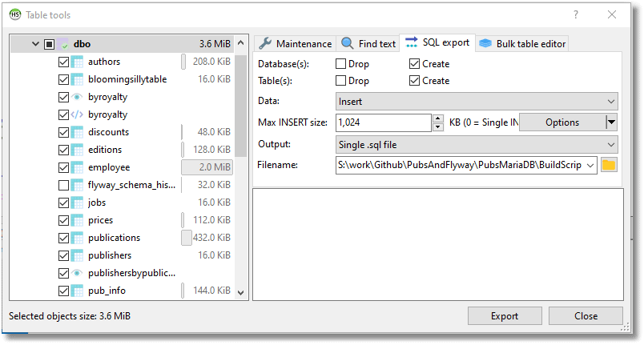Click the help question mark icon
This screenshot has width=644, height=345.
coord(576,14)
